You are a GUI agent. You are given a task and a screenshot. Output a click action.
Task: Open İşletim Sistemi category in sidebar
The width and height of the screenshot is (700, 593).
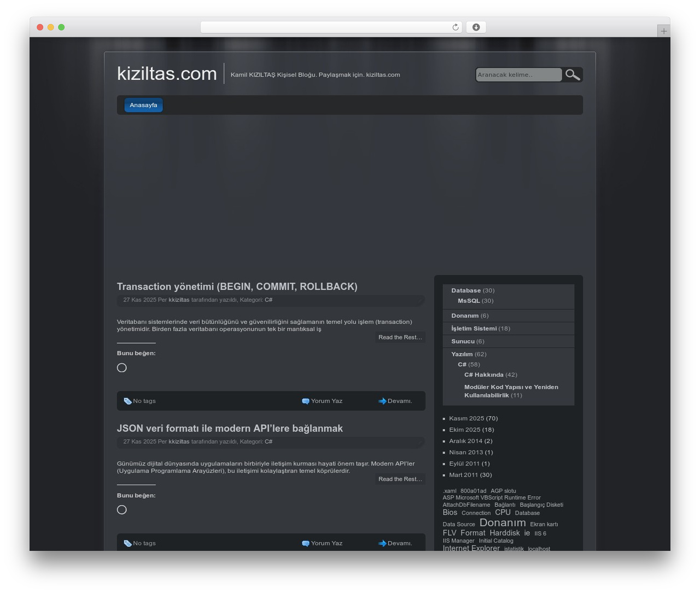click(x=474, y=329)
